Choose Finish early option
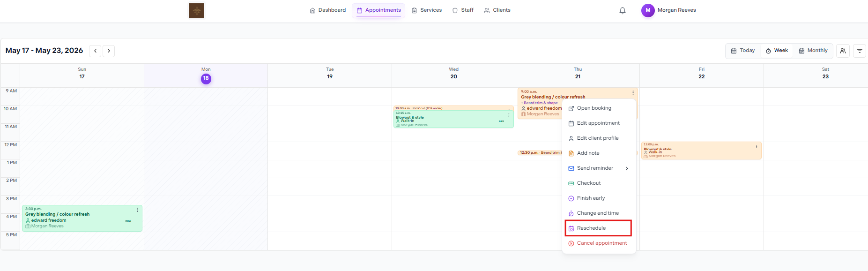868x271 pixels. [599, 198]
